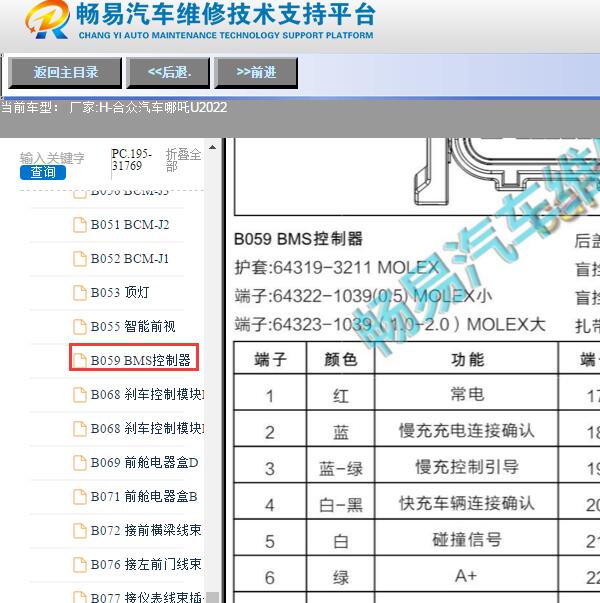Screen dimensions: 600x603
Task: Click the document icon for B071 前舱电器盒B
Action: (x=80, y=496)
